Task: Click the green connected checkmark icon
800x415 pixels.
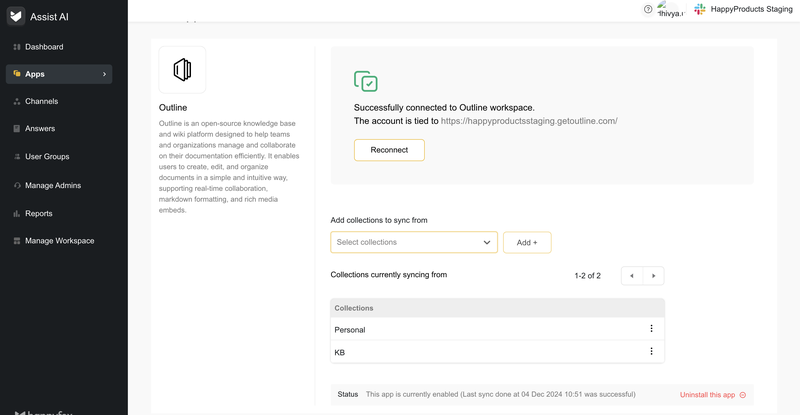Action: pos(366,81)
